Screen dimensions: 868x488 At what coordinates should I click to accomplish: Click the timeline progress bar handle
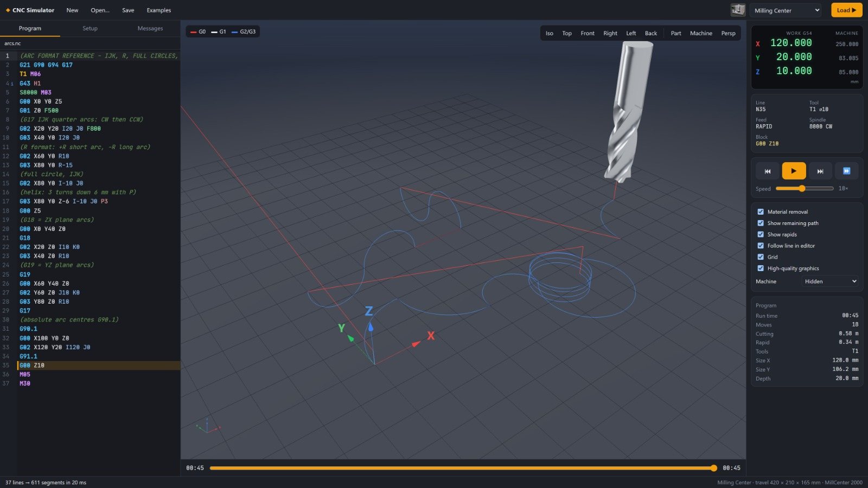714,468
